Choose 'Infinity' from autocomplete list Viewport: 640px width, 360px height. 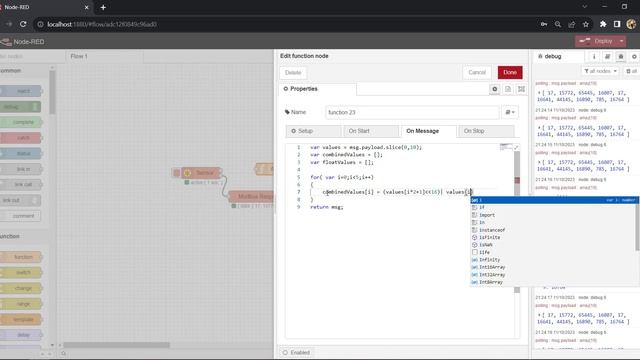[553, 260]
